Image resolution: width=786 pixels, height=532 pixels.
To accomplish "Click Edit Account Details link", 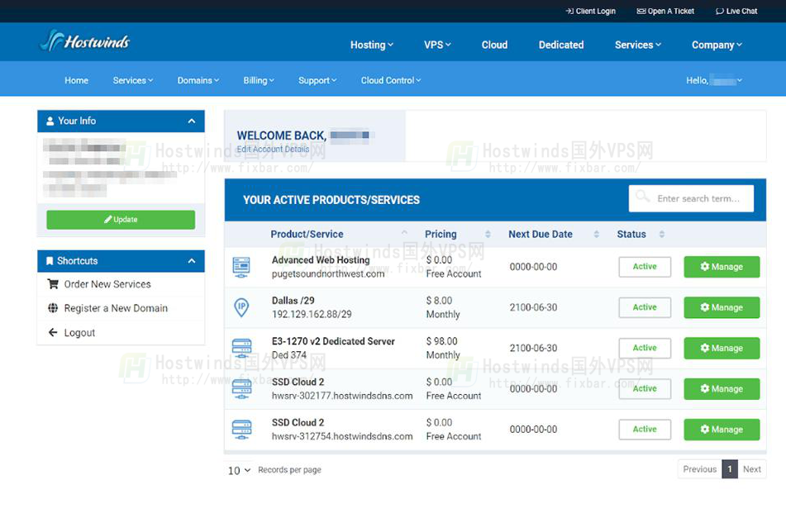I will 273,150.
